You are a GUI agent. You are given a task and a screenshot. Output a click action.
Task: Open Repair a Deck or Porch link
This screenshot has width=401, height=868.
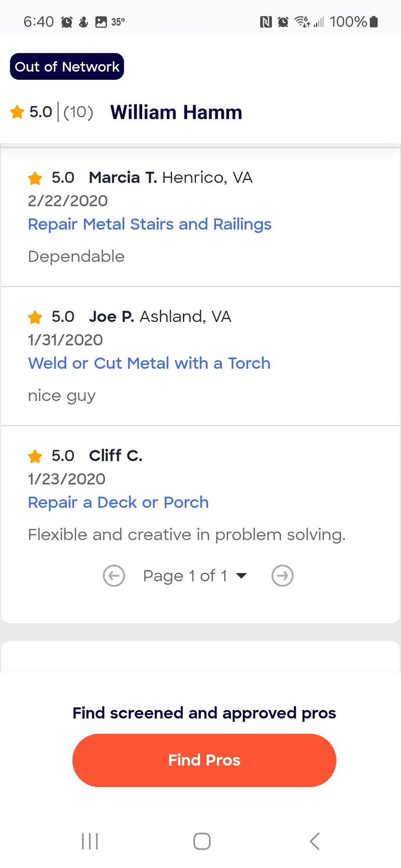tap(118, 502)
